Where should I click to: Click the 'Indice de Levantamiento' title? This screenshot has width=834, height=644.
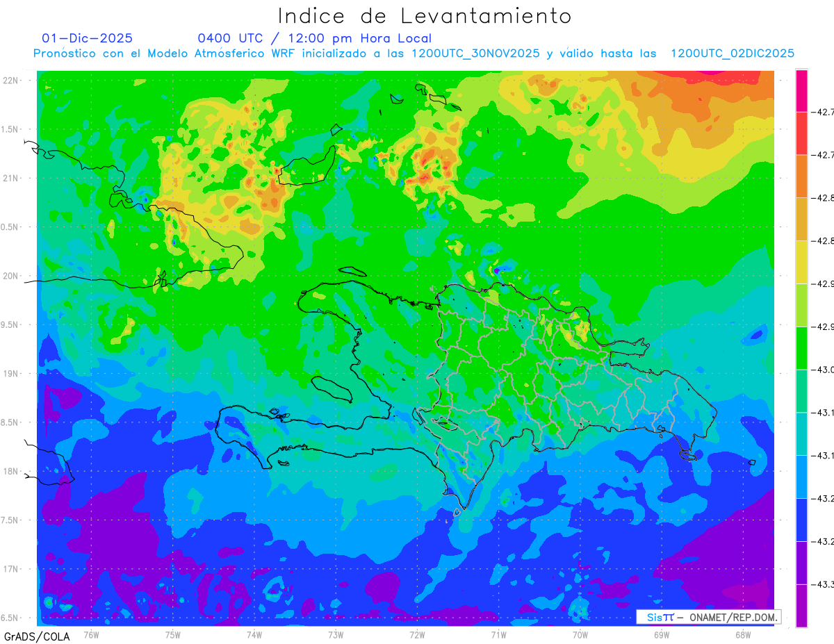pos(425,15)
